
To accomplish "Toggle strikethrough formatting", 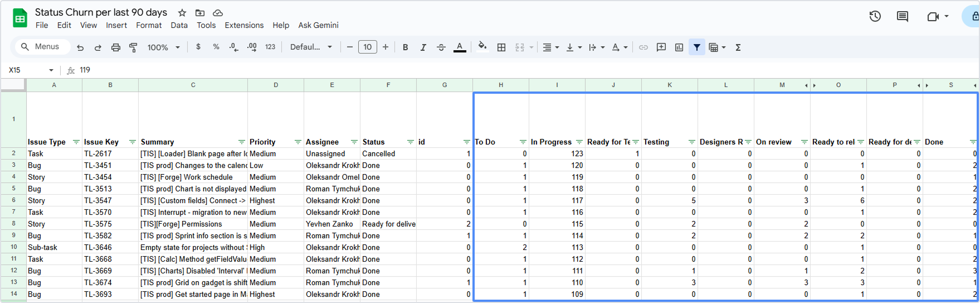I will [x=441, y=47].
